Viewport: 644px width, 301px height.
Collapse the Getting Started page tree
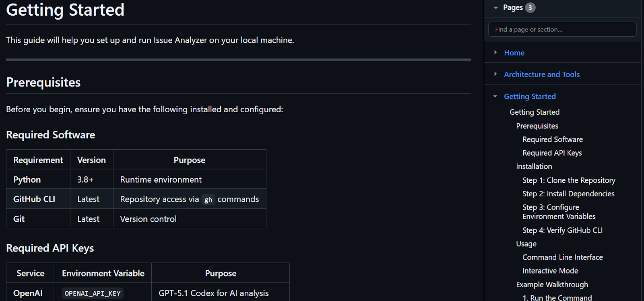(496, 96)
